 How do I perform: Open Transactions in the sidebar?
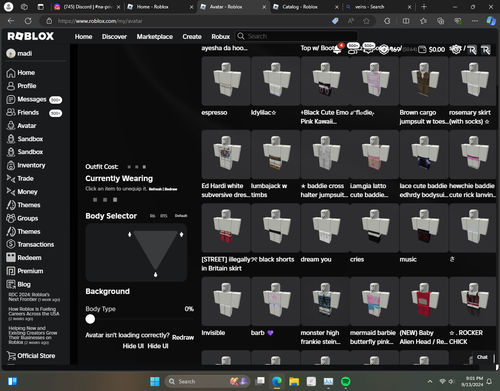pyautogui.click(x=30, y=244)
